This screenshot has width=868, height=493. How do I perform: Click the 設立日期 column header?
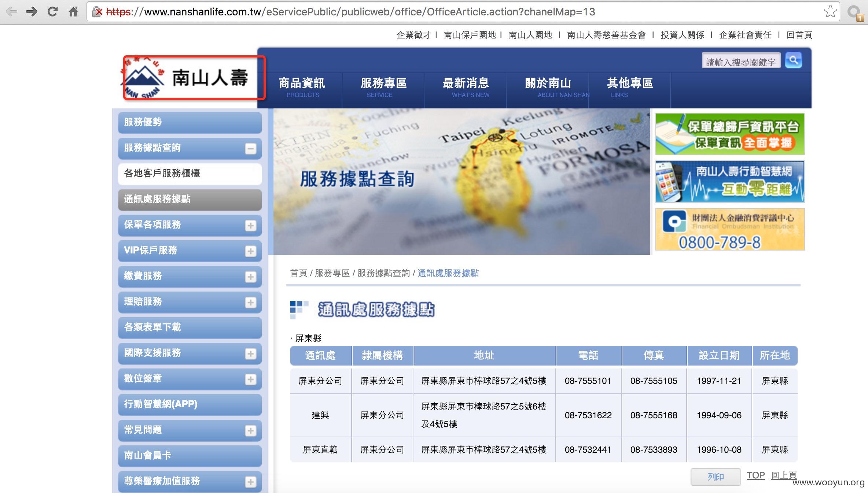719,356
